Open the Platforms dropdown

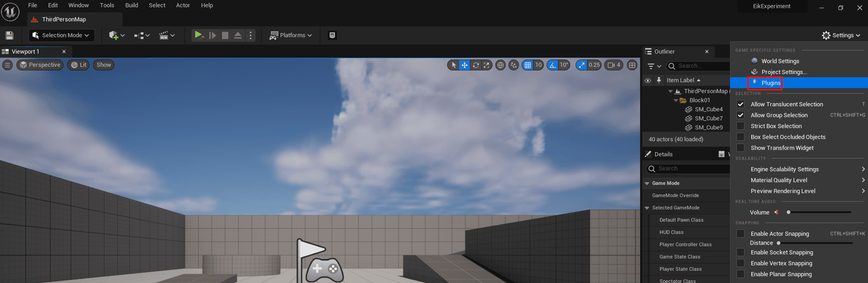[291, 35]
